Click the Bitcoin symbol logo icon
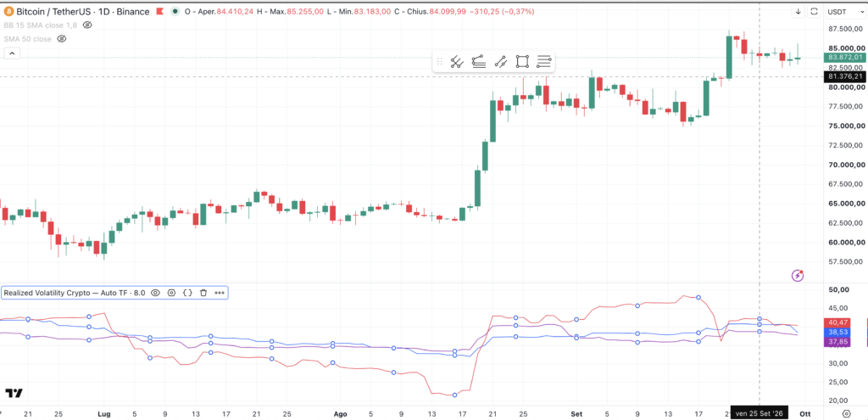The height and width of the screenshot is (420, 868). pos(8,11)
